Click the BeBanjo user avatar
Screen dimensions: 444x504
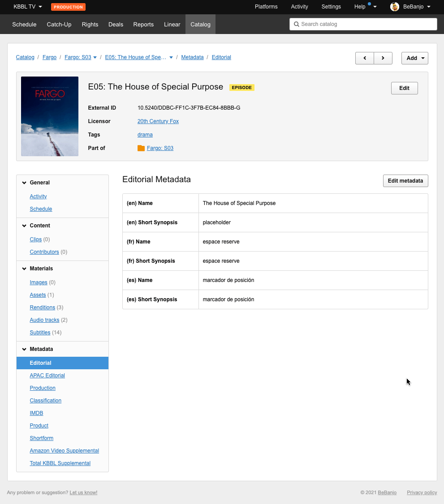coord(394,7)
